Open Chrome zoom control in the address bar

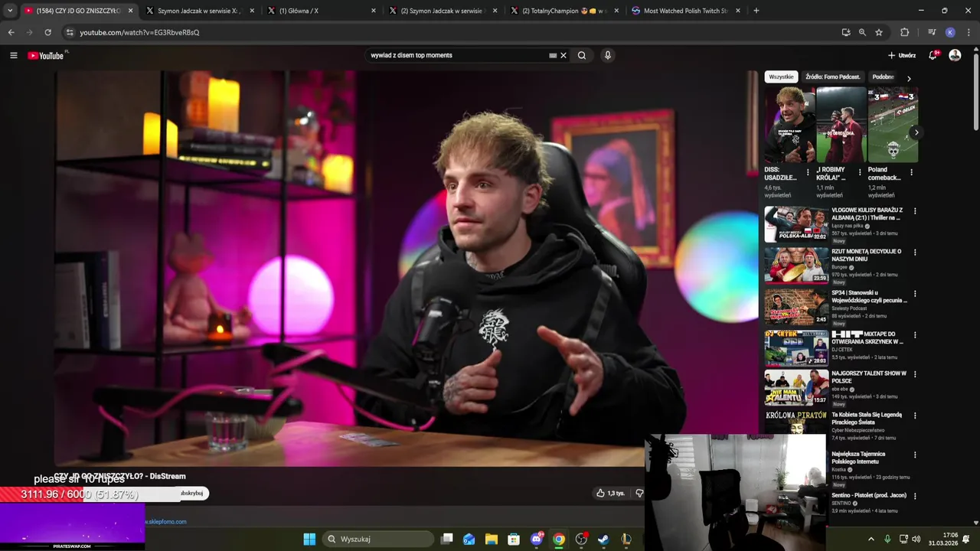point(862,32)
